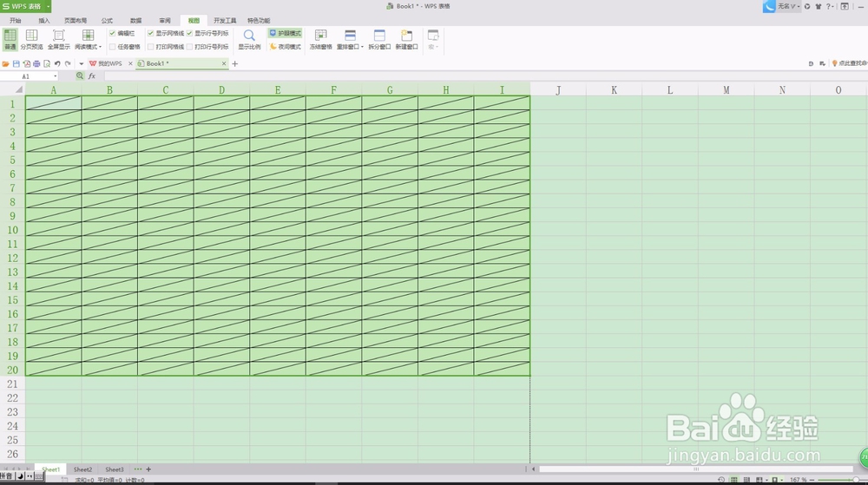Expand the 重排窗口 dropdown arrow
The height and width of the screenshot is (485, 868).
pyautogui.click(x=362, y=47)
